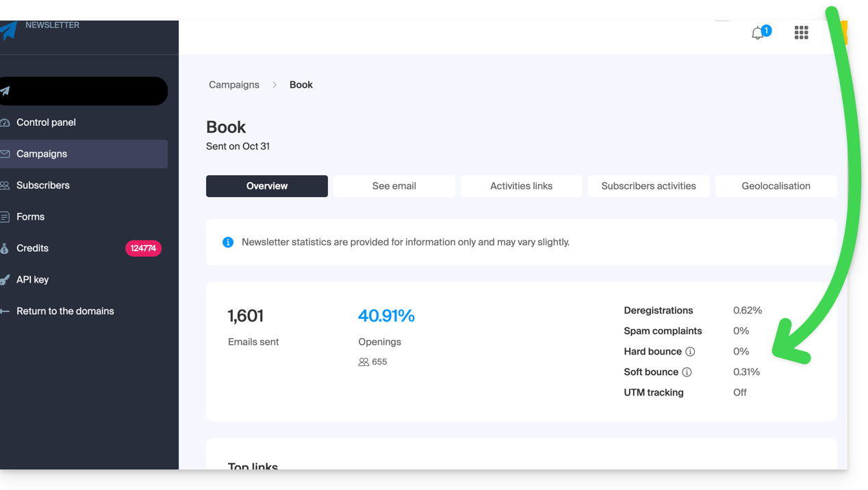Click the API key icon
Viewport: 868px width, 490px height.
coord(5,280)
